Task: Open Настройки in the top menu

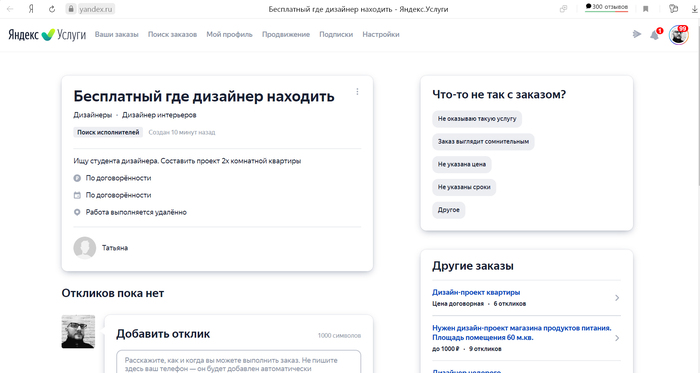Action: [x=381, y=34]
